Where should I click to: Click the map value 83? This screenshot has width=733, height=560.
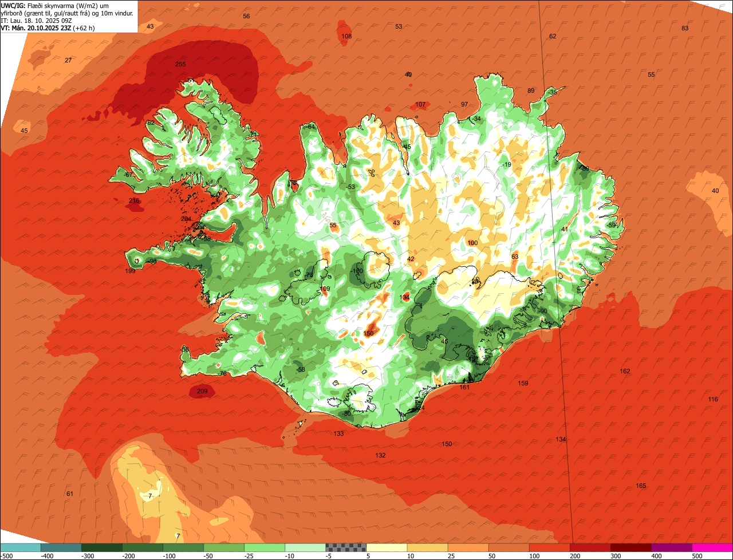click(x=685, y=28)
